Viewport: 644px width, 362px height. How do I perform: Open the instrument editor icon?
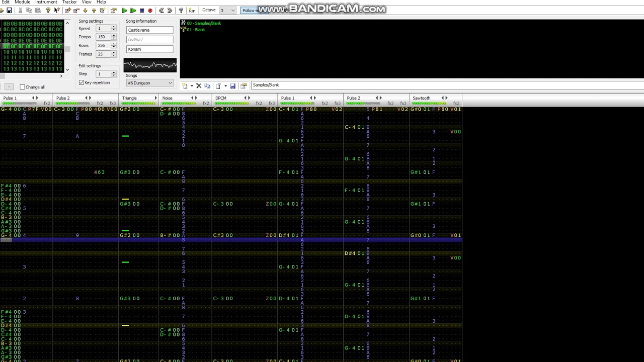244,86
